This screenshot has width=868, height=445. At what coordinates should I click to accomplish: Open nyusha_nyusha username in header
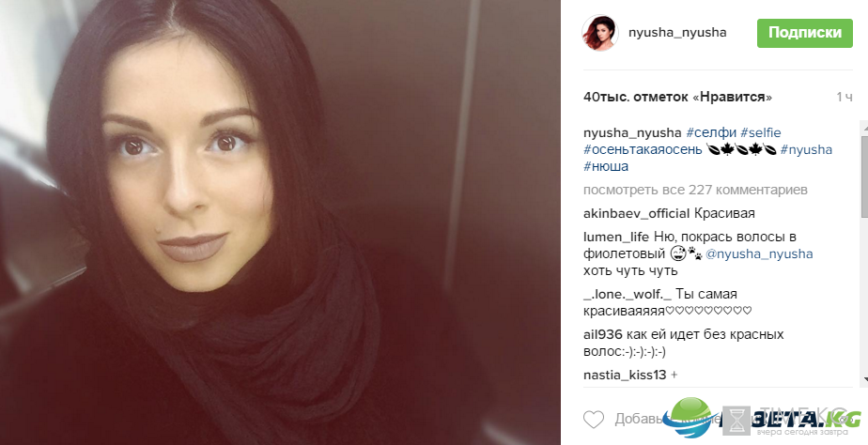tap(677, 33)
